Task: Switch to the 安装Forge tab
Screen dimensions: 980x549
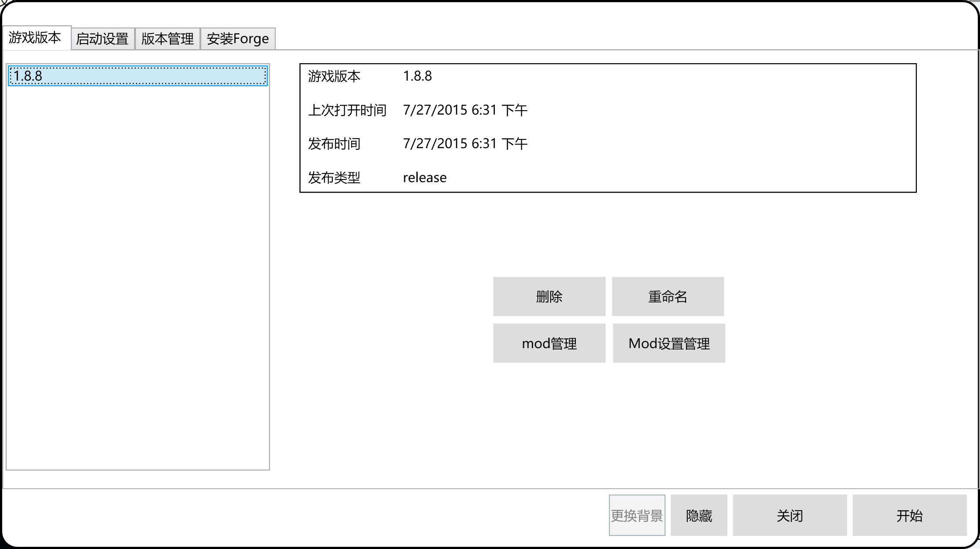Action: pos(237,38)
